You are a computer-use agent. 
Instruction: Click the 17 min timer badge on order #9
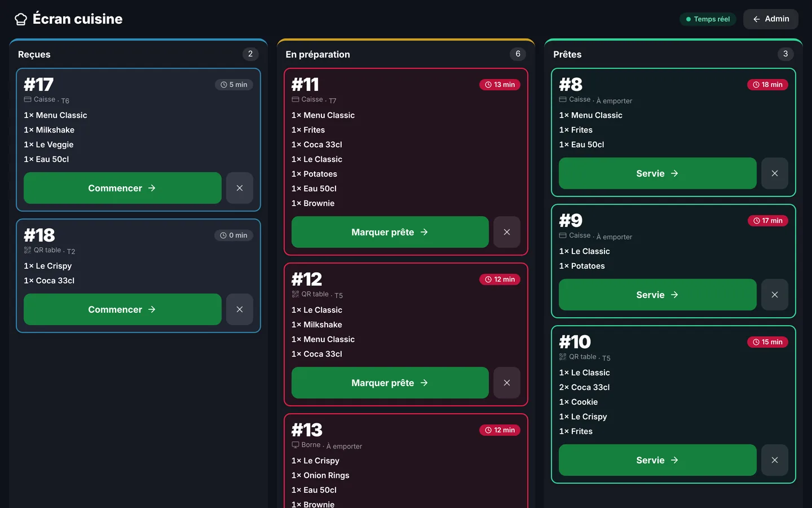(768, 221)
